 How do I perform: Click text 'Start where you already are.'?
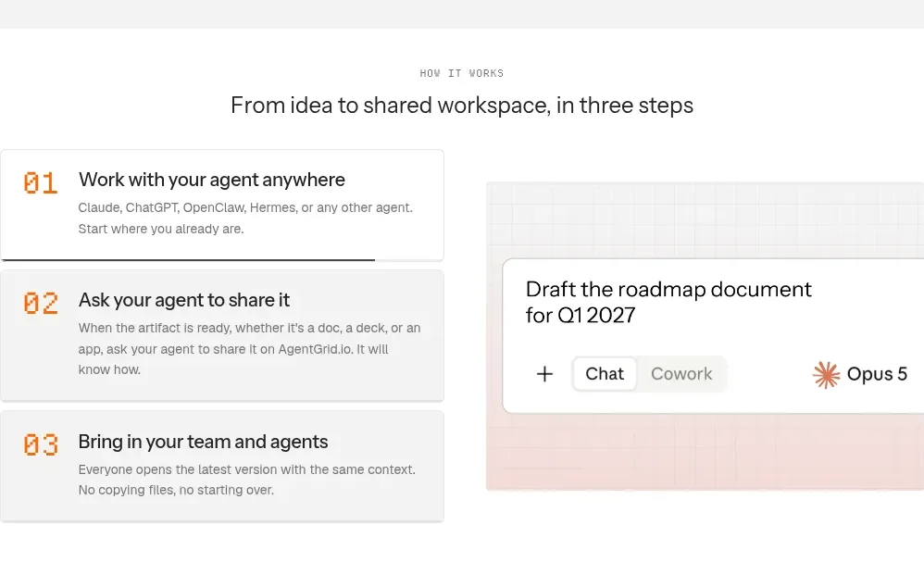[161, 229]
